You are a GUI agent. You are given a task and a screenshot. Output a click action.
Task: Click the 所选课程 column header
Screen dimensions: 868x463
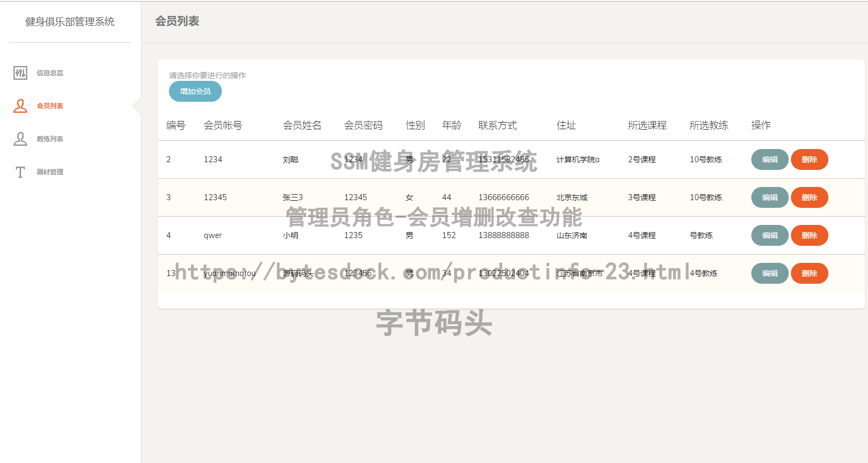[647, 125]
